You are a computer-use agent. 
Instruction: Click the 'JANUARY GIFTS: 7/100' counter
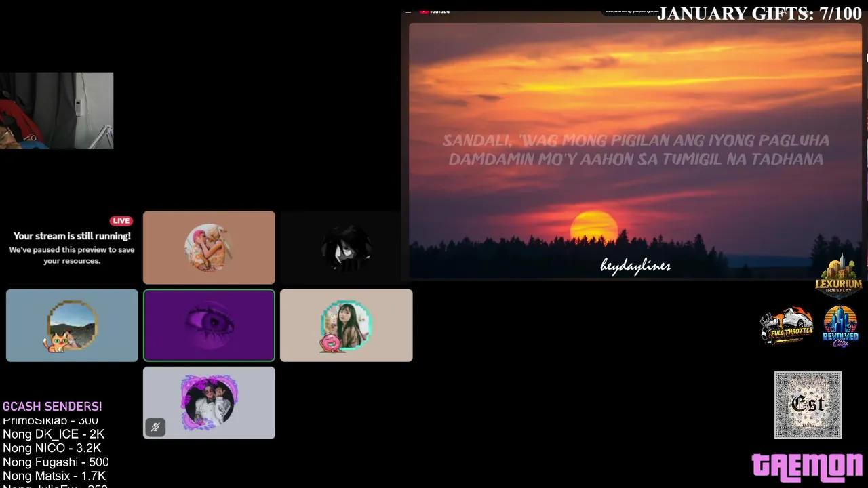759,14
